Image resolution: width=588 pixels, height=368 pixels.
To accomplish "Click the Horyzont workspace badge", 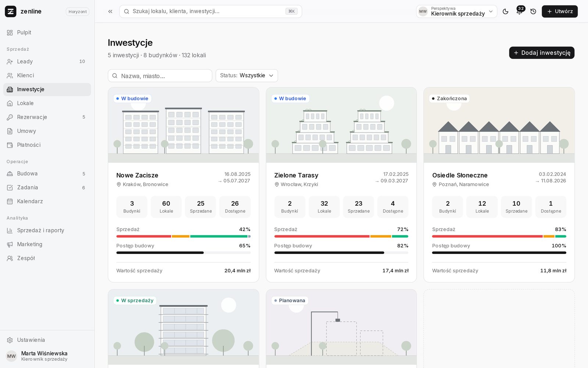I will [x=78, y=11].
